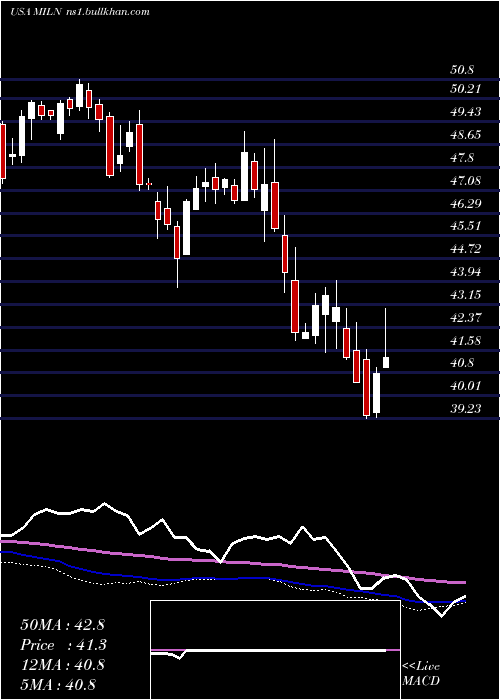Click the 43.15 price axis label
Viewport: 500px width, 700px height.
tap(466, 295)
